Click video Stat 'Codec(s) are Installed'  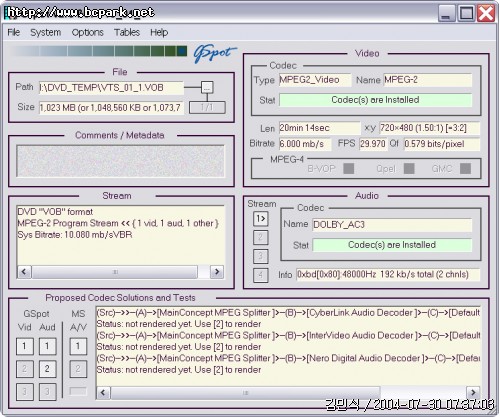tap(375, 100)
